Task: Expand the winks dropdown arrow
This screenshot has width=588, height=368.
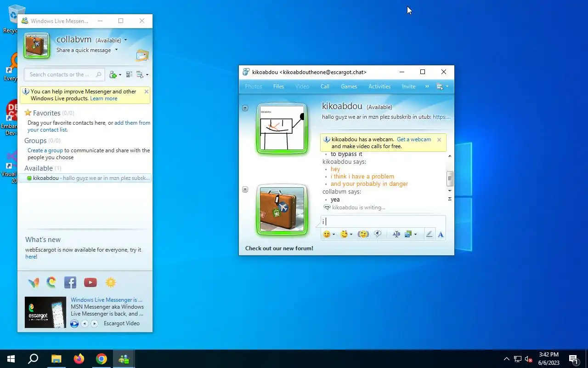Action: tap(351, 235)
